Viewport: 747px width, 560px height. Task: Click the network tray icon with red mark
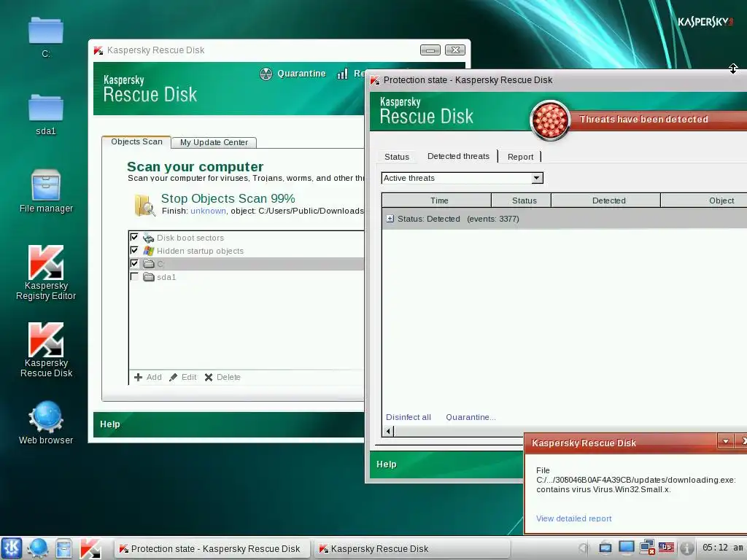(x=646, y=548)
